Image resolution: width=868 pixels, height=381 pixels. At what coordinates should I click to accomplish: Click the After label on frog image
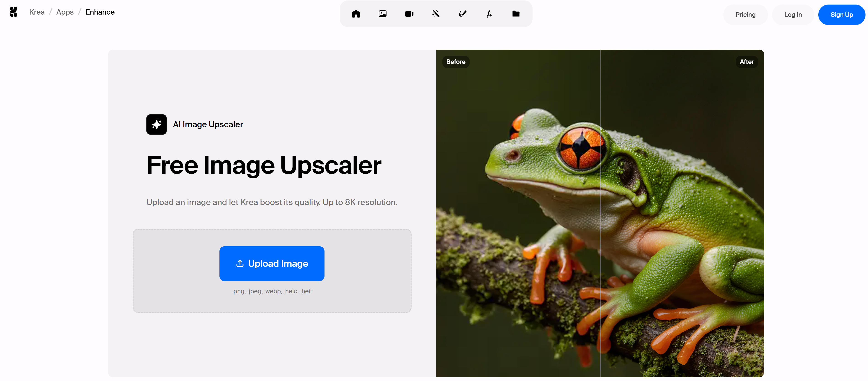[746, 62]
